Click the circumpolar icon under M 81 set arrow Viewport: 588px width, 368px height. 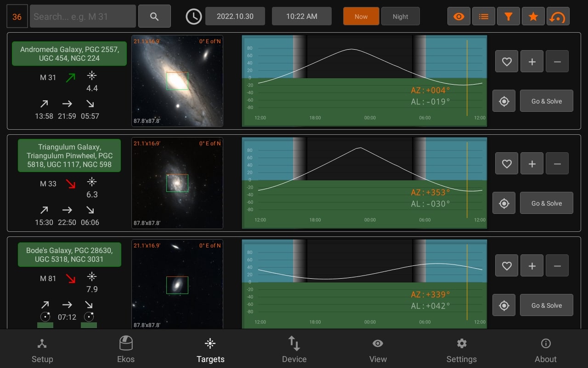[x=89, y=316]
